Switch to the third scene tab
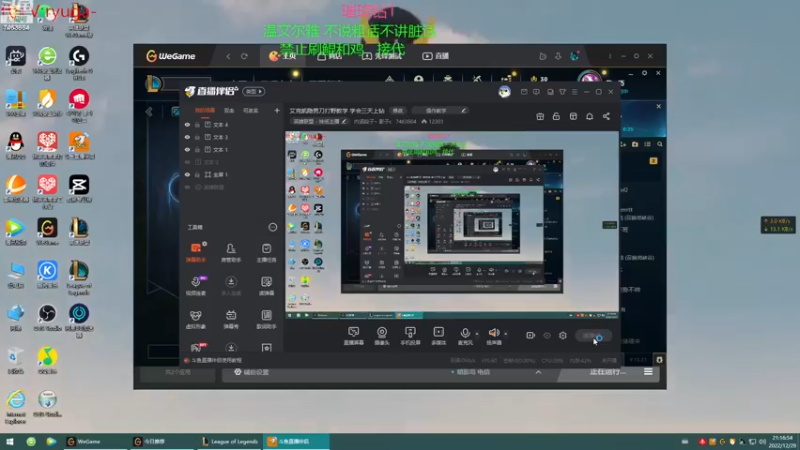 coord(251,110)
